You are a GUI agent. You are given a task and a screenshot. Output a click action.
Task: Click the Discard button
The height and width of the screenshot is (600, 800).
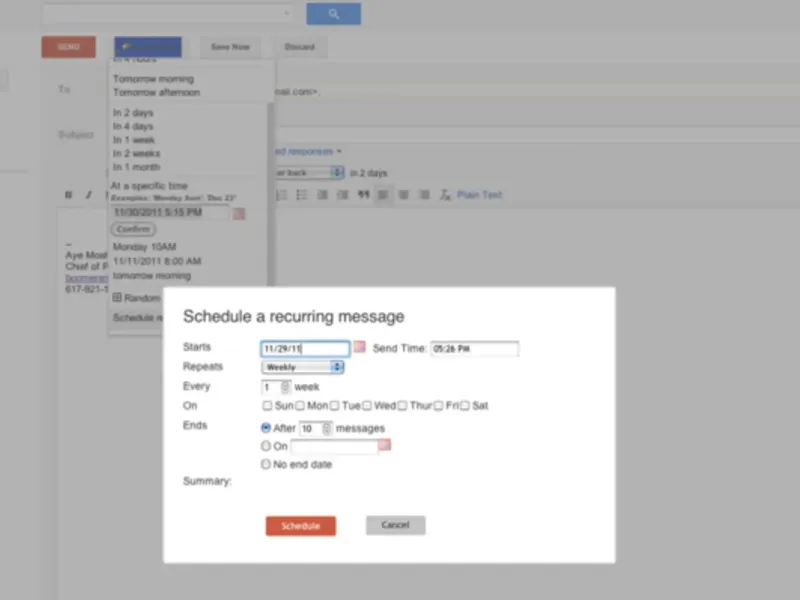(299, 47)
